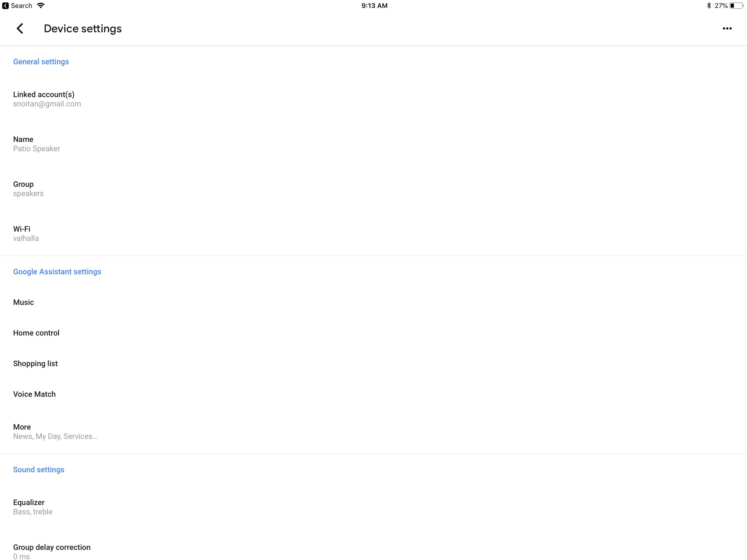747x560 pixels.
Task: Open Equalizer bass and treble controls
Action: click(29, 506)
